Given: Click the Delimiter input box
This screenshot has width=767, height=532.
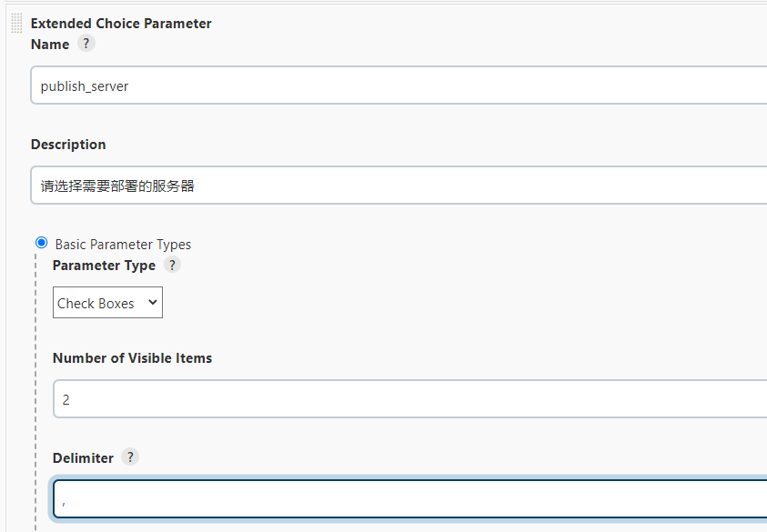Looking at the screenshot, I should (409, 499).
